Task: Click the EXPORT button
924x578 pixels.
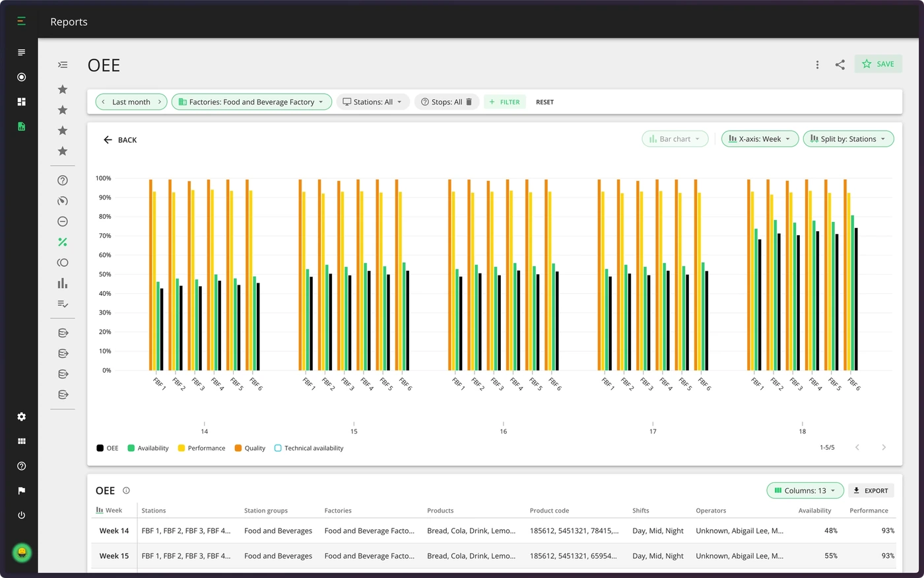Action: point(871,491)
